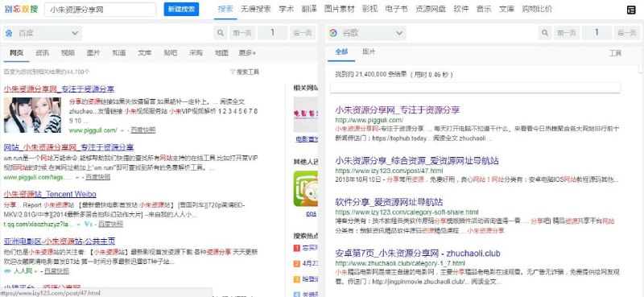Screen dimensions: 644x297
Task: Open Google result 小朱资源分享_综合资源_爱资源网址导航站
Action: coord(417,161)
